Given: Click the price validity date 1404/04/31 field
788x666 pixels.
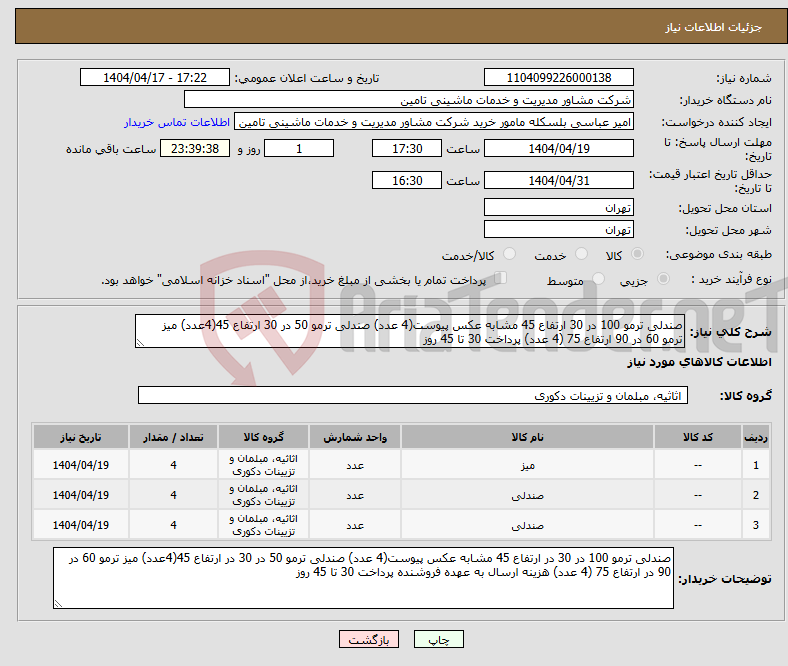Looking at the screenshot, I should pos(558,180).
